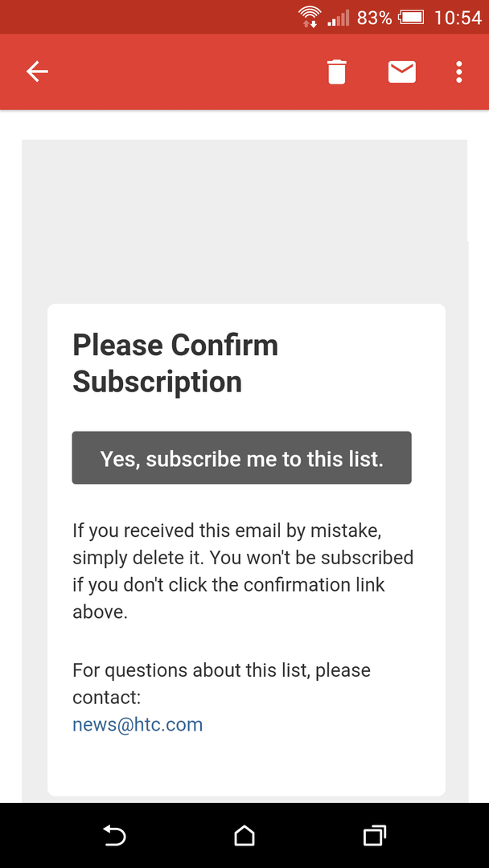Screen dimensions: 489x868
Task: Tap the 10:54 clock in status bar
Action: [458, 18]
